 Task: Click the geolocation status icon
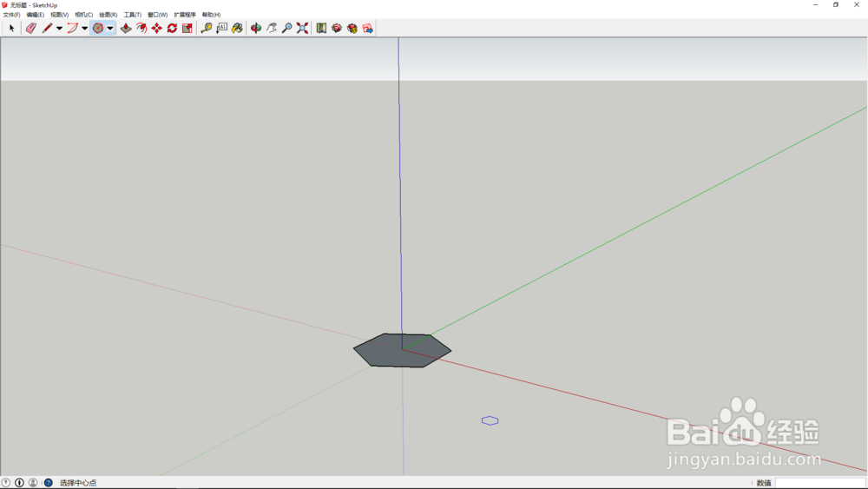click(x=5, y=483)
